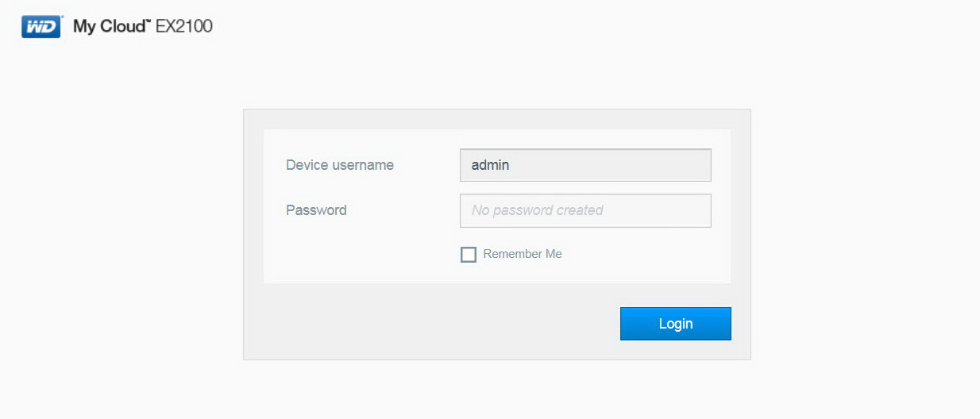Focus the Password input field
Viewport: 980px width, 419px height.
pyautogui.click(x=585, y=210)
